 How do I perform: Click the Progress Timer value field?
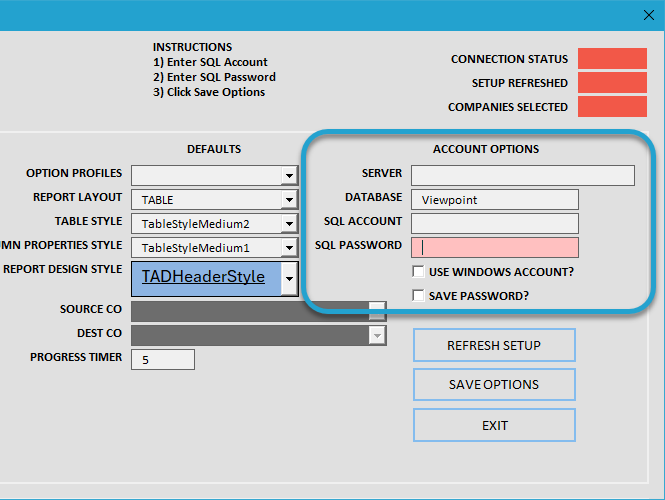[163, 360]
